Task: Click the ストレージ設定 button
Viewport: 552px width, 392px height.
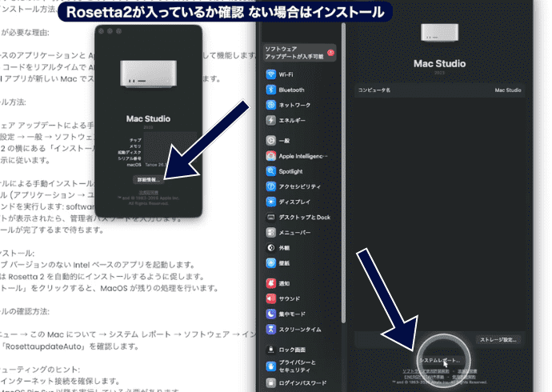Action: pyautogui.click(x=500, y=339)
